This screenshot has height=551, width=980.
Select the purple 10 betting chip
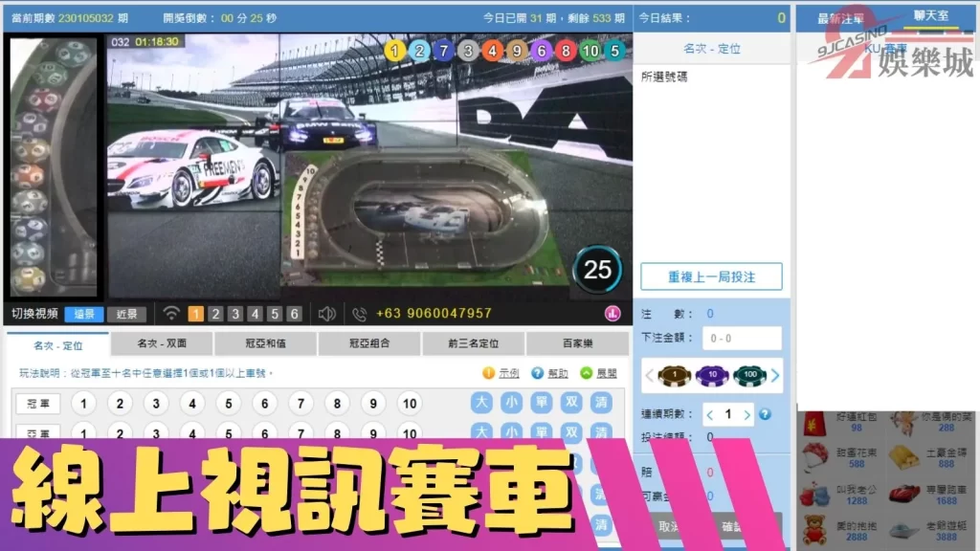tap(712, 376)
